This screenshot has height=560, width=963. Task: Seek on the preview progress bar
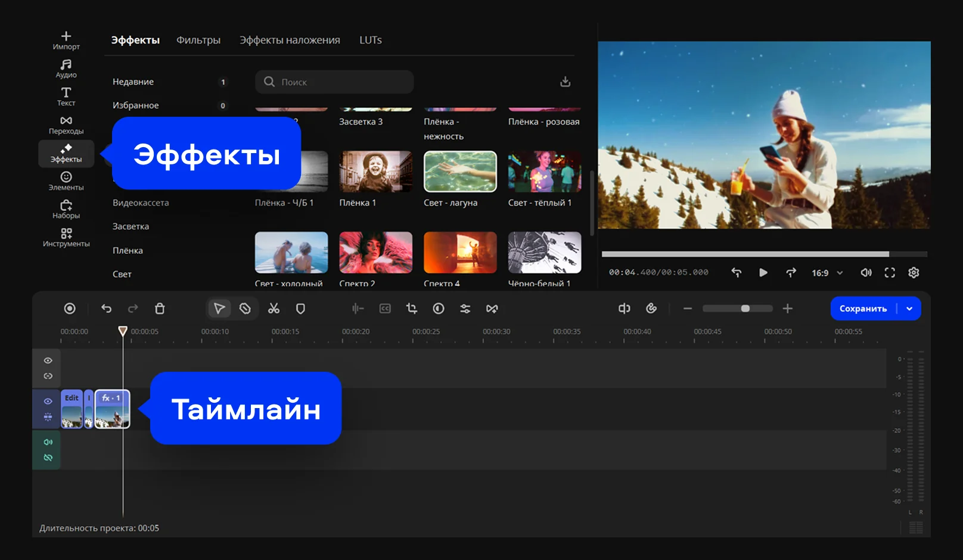click(764, 254)
